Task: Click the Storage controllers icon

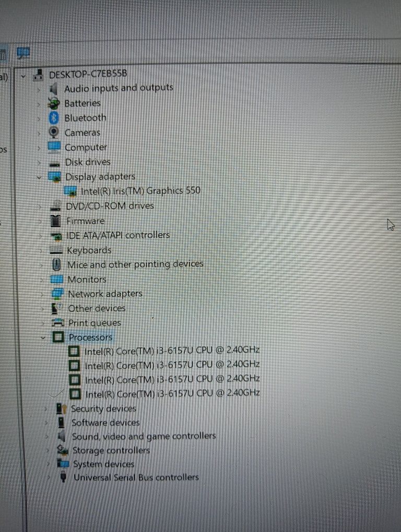Action: pyautogui.click(x=63, y=450)
